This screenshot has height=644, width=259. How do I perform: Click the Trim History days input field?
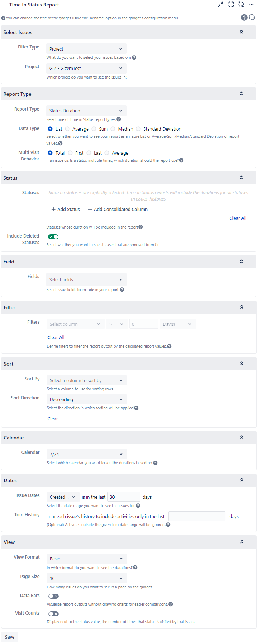(197, 516)
